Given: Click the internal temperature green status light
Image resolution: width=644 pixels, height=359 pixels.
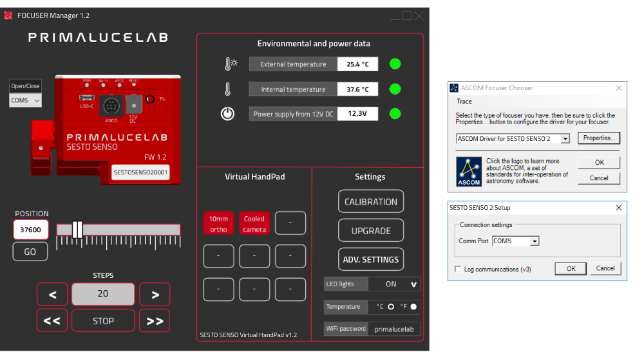Looking at the screenshot, I should (395, 89).
